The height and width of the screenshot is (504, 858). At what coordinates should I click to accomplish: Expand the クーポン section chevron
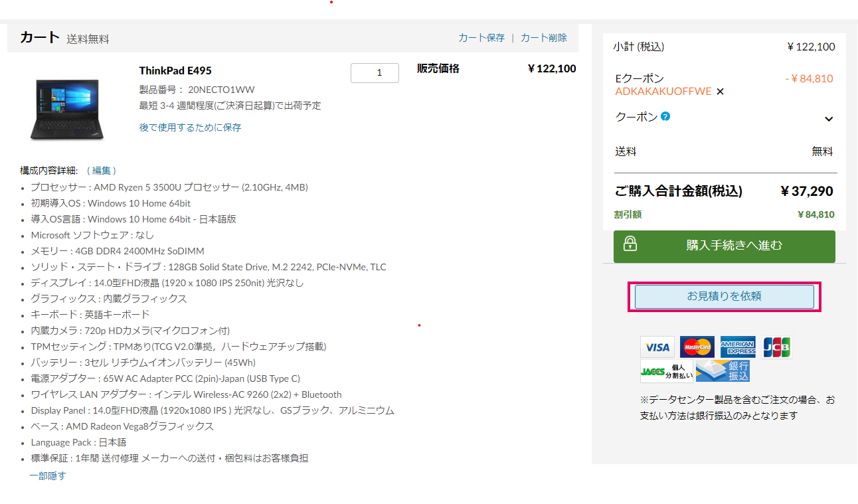(828, 119)
